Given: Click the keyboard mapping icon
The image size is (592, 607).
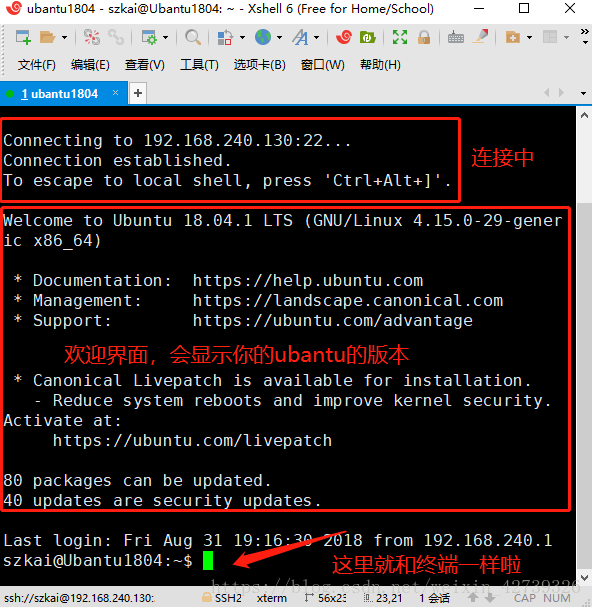Looking at the screenshot, I should 456,38.
